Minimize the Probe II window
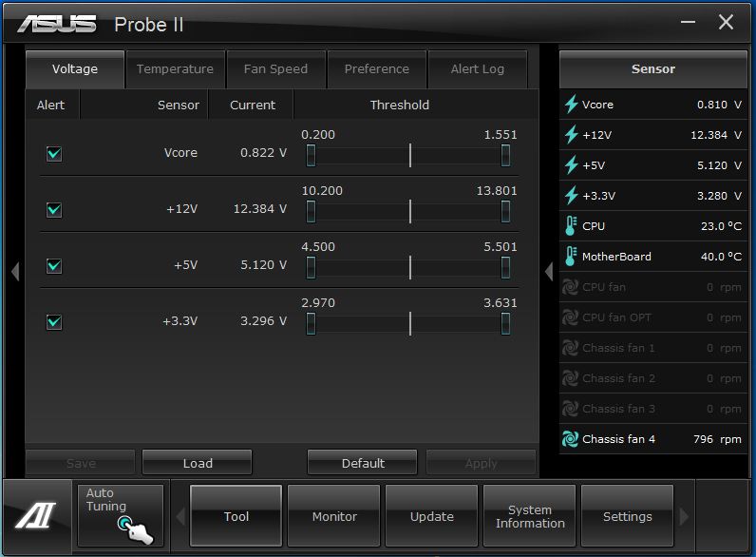The image size is (756, 557). pyautogui.click(x=688, y=22)
